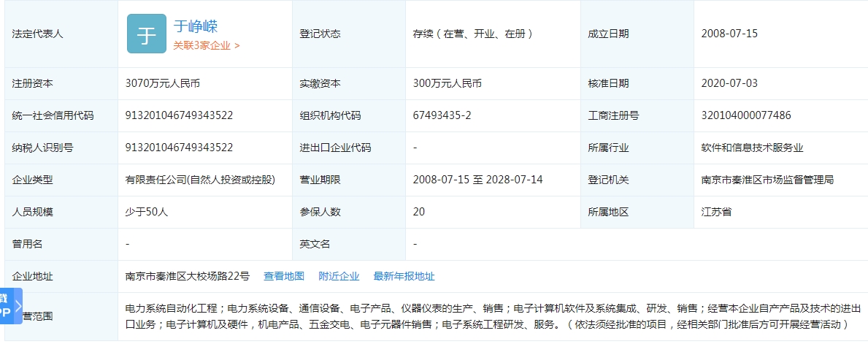Open 附近企业 nearby companies link
The height and width of the screenshot is (344, 868).
(339, 276)
